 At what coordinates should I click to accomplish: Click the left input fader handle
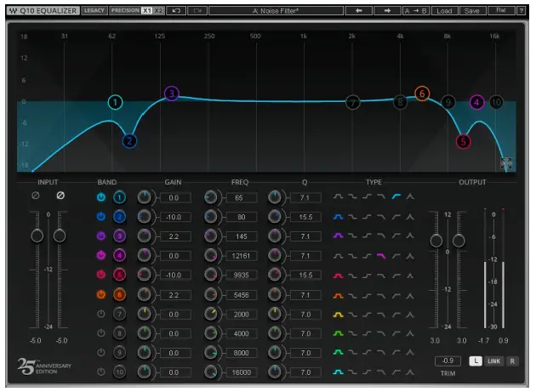pyautogui.click(x=37, y=235)
